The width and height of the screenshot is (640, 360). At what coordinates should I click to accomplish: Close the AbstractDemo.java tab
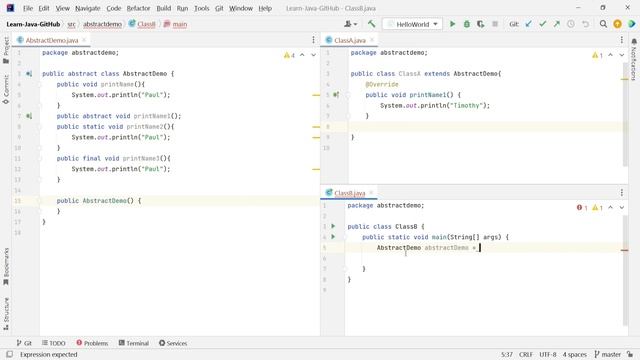click(84, 40)
